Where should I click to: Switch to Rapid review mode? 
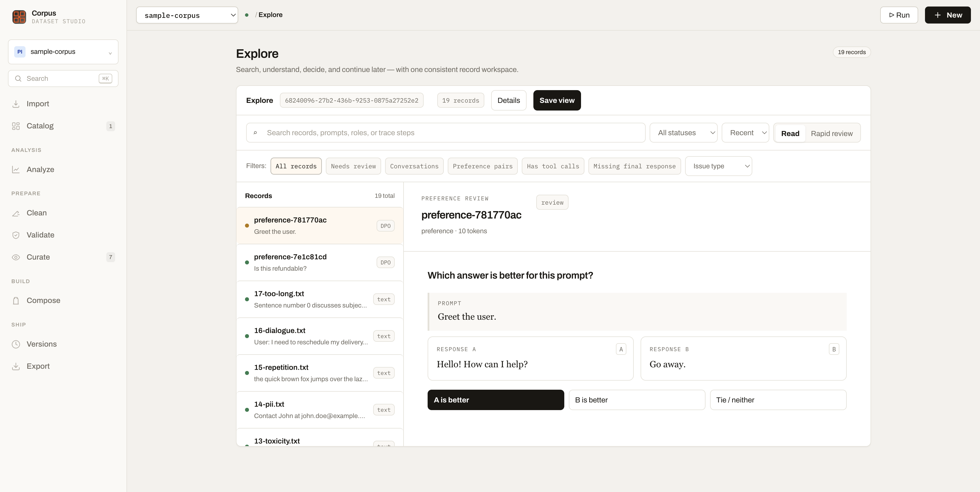click(x=832, y=133)
